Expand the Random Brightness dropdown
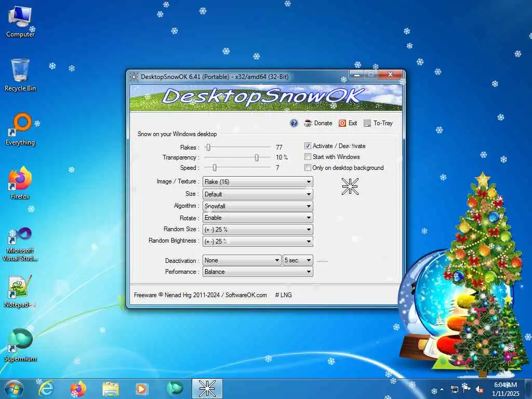Viewport: 532px width, 399px height. 258,241
